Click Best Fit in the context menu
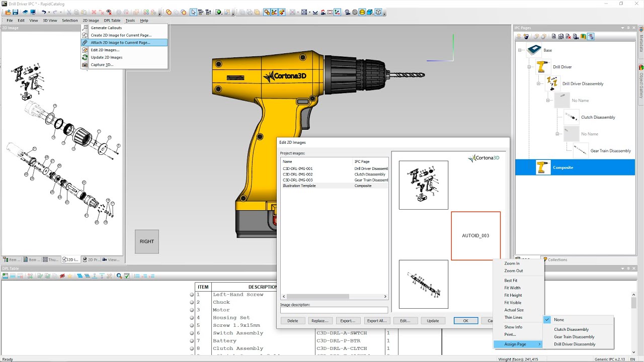 (518, 281)
